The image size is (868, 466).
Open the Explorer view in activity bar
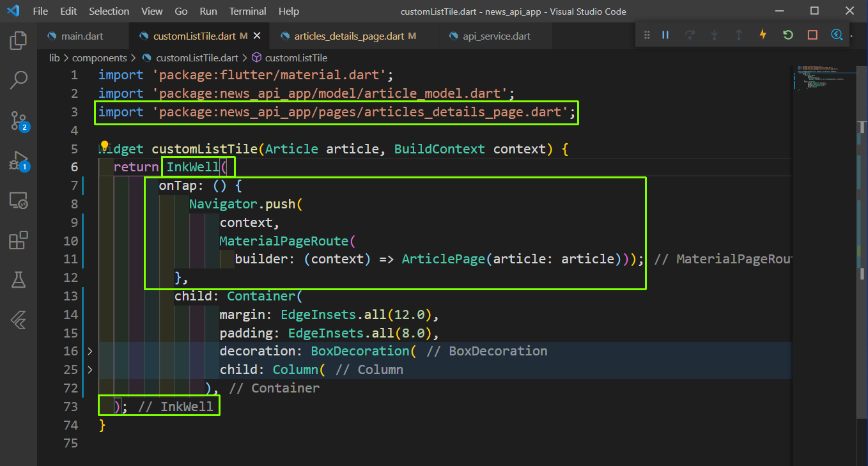click(19, 42)
